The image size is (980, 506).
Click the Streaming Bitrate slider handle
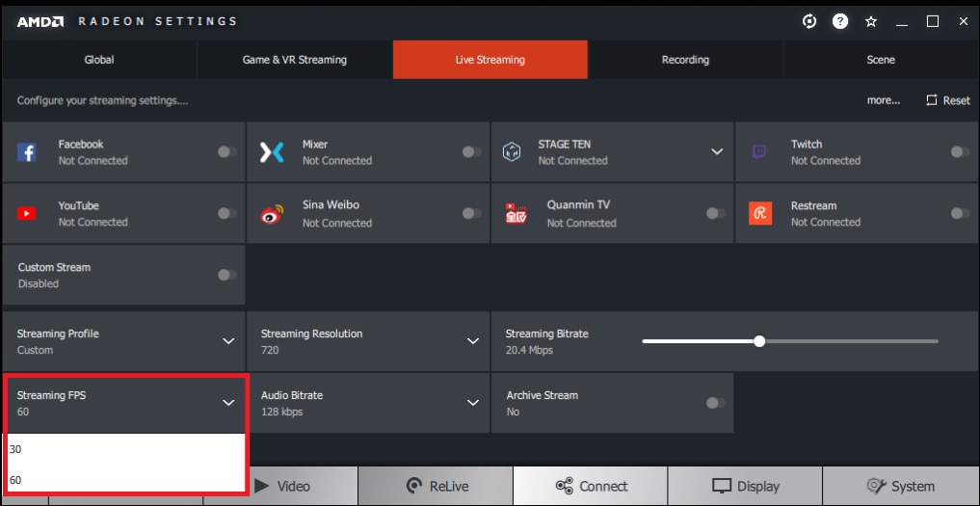[758, 341]
